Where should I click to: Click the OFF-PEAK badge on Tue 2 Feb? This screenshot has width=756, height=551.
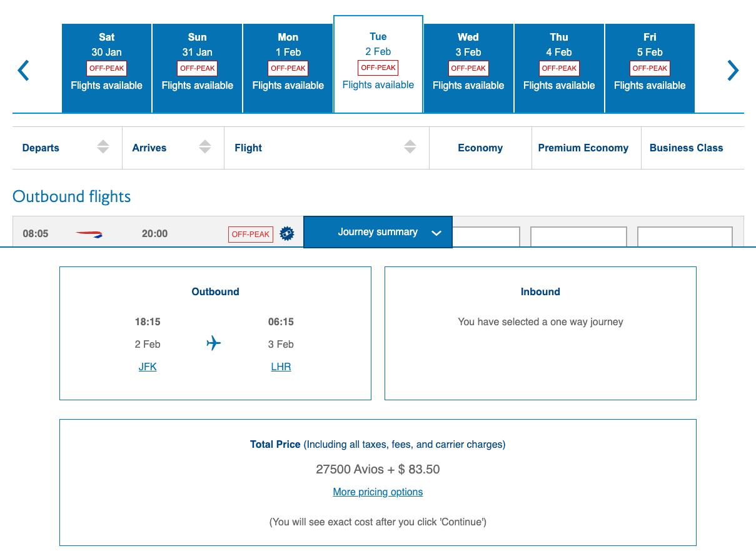coord(378,68)
